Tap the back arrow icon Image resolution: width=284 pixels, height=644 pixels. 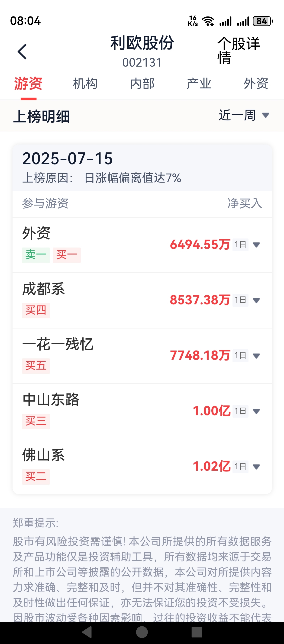(22, 52)
